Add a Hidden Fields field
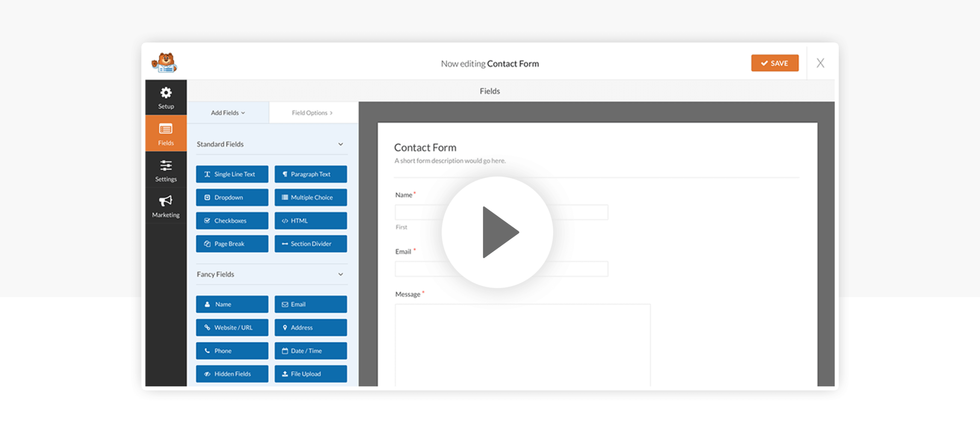The image size is (980, 437). (x=232, y=374)
